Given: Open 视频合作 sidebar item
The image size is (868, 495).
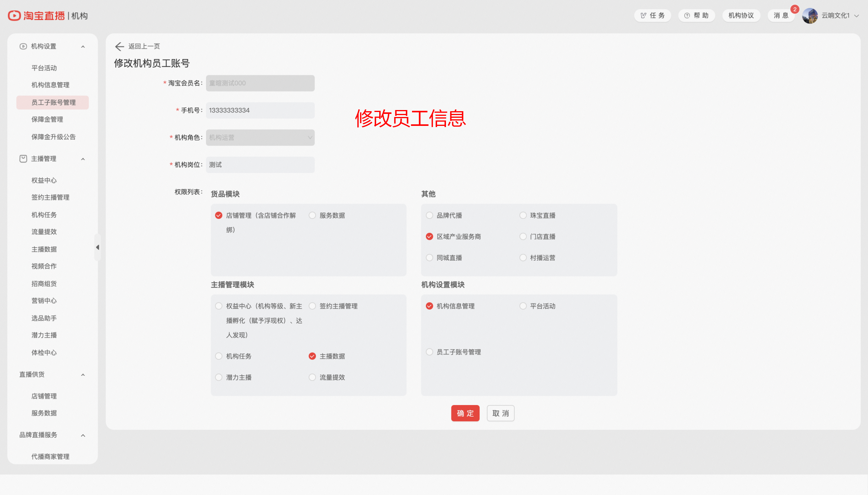Looking at the screenshot, I should point(44,266).
